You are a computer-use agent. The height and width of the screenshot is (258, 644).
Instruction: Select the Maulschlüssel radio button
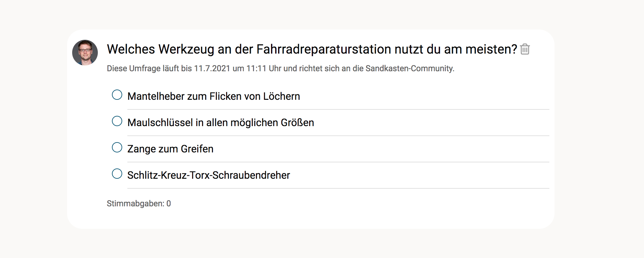[x=117, y=121]
